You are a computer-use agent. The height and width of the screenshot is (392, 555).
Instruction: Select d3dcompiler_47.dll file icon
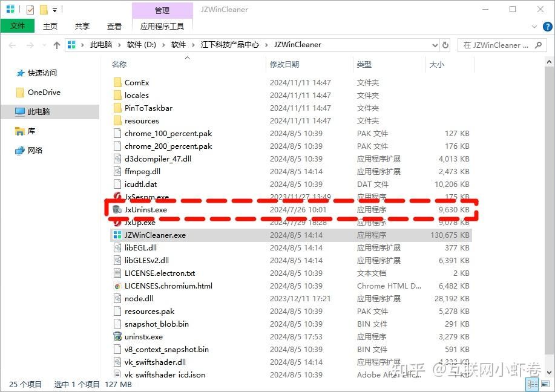point(117,159)
